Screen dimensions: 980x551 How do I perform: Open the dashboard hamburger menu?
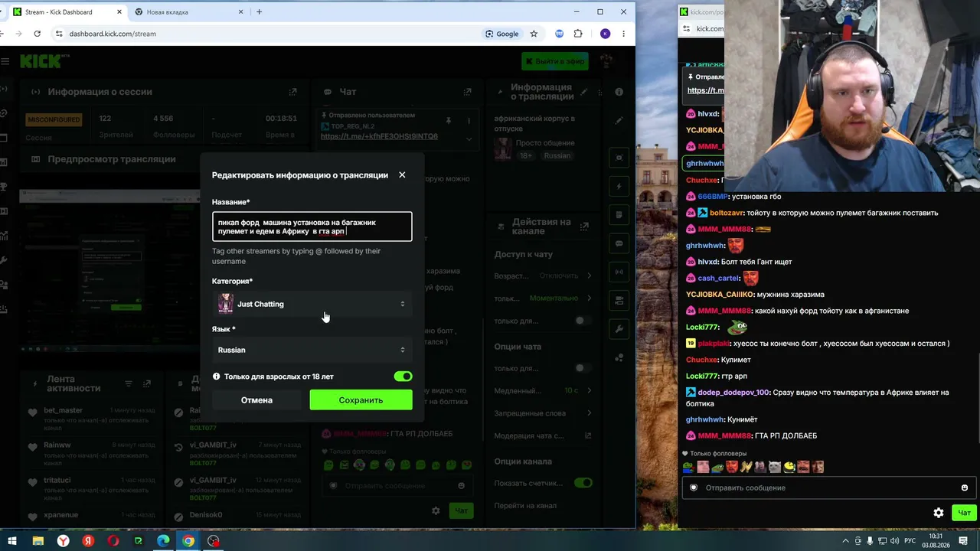[x=5, y=61]
